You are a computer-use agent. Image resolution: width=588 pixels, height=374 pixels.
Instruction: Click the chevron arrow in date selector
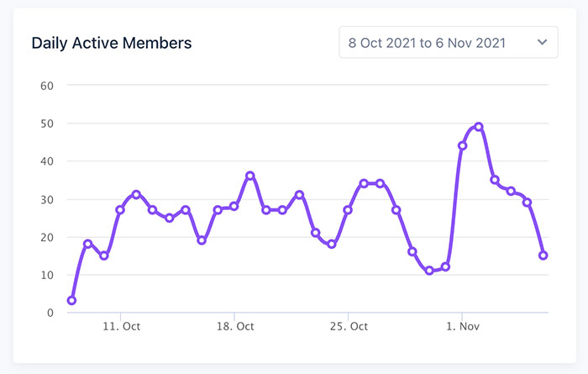click(542, 42)
